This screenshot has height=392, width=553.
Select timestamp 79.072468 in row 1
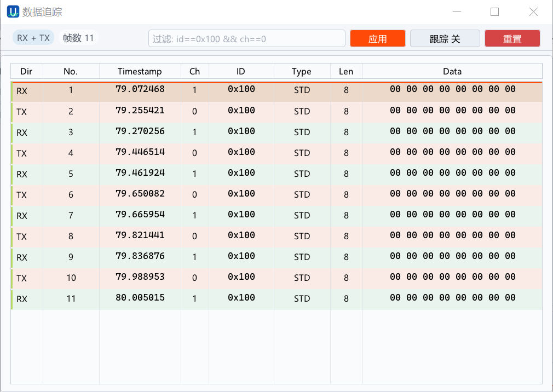coord(140,89)
